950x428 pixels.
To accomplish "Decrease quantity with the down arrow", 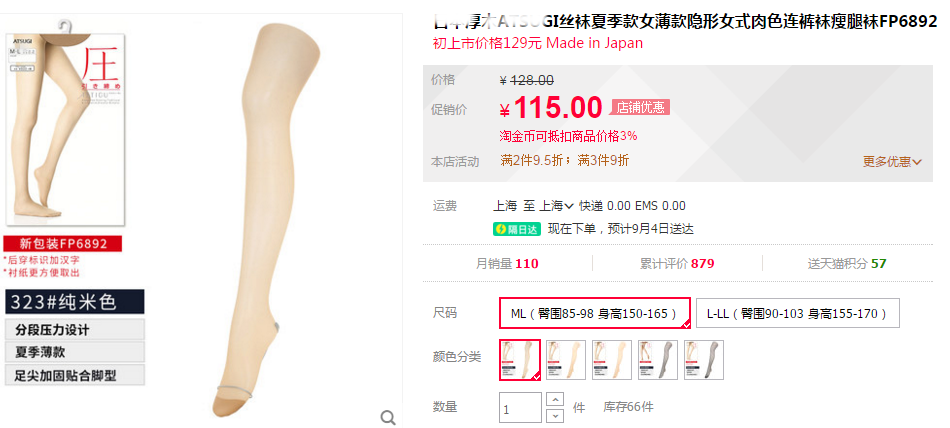I will tap(556, 415).
